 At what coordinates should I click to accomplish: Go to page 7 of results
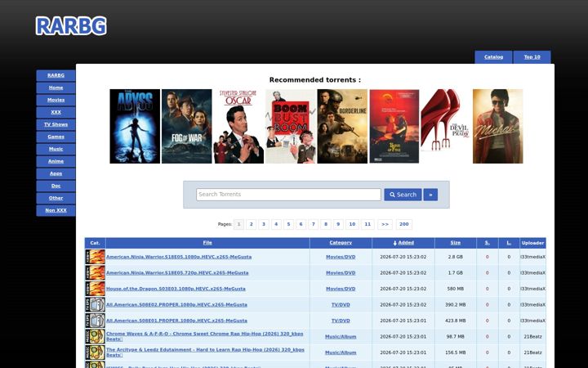[313, 224]
